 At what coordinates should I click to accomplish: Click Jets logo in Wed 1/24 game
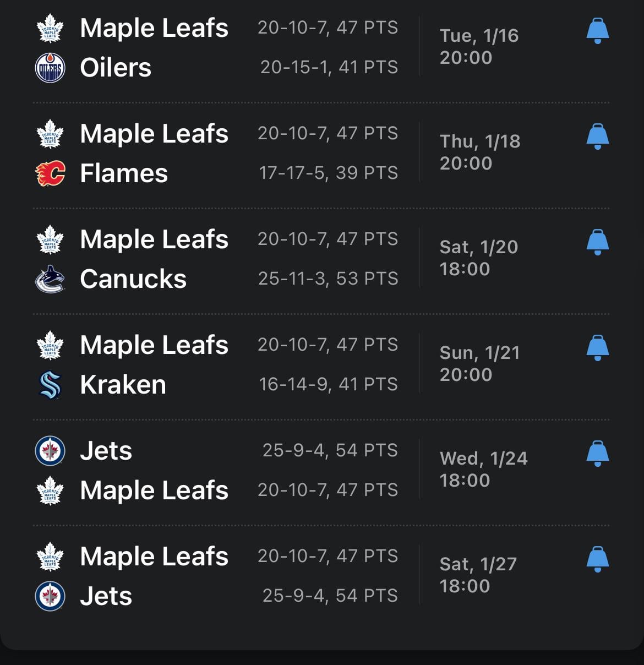[x=50, y=451]
